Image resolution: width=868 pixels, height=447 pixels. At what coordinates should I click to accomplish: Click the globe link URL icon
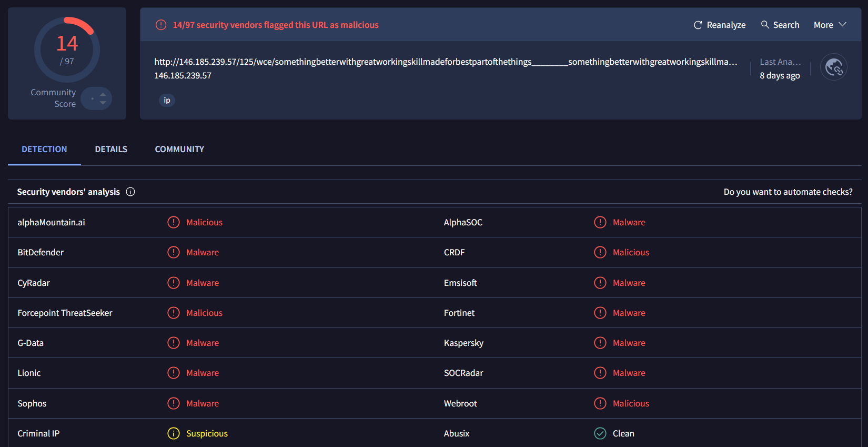coord(833,67)
